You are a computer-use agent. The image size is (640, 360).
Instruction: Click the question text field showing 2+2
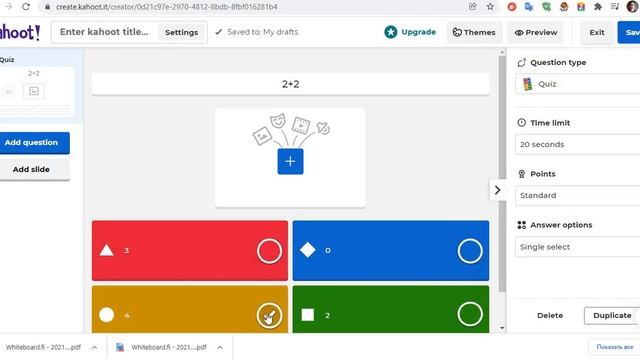point(290,84)
